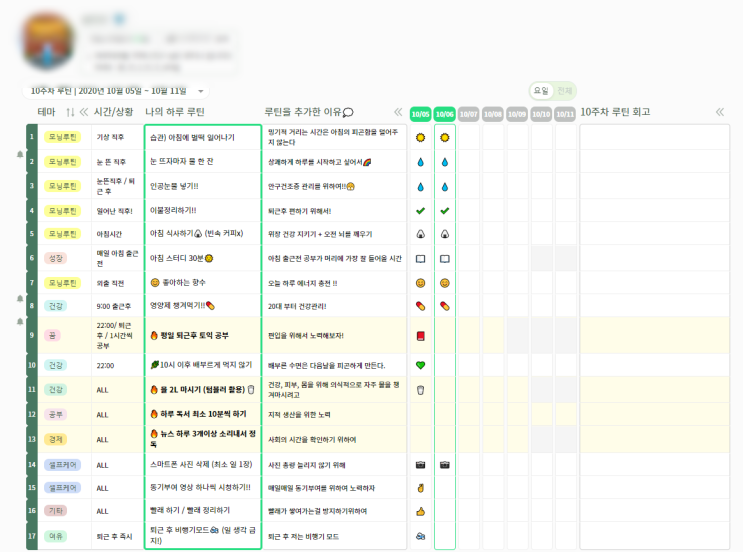
Task: Click the 나의 하루 루틴 column header
Action: pyautogui.click(x=175, y=112)
